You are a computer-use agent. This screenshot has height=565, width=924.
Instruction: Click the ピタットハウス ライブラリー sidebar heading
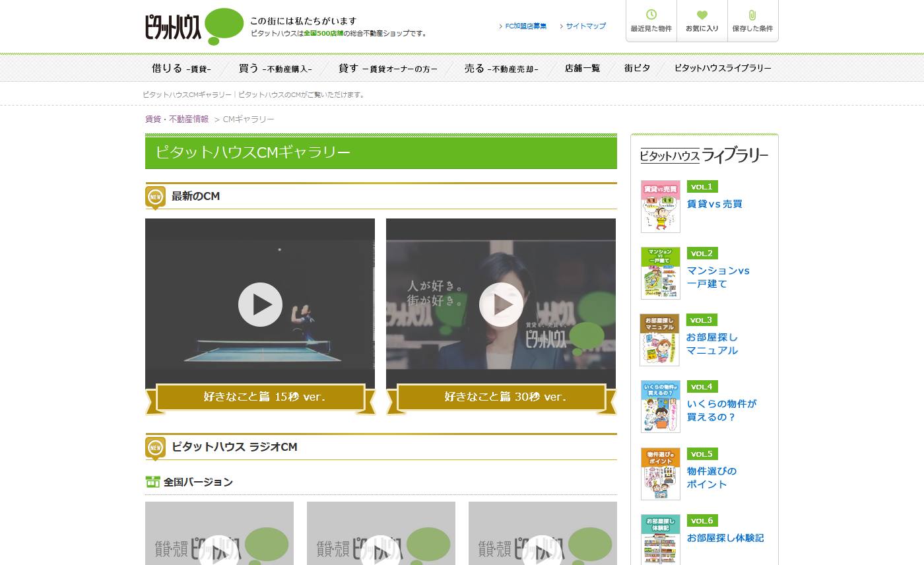tap(704, 156)
